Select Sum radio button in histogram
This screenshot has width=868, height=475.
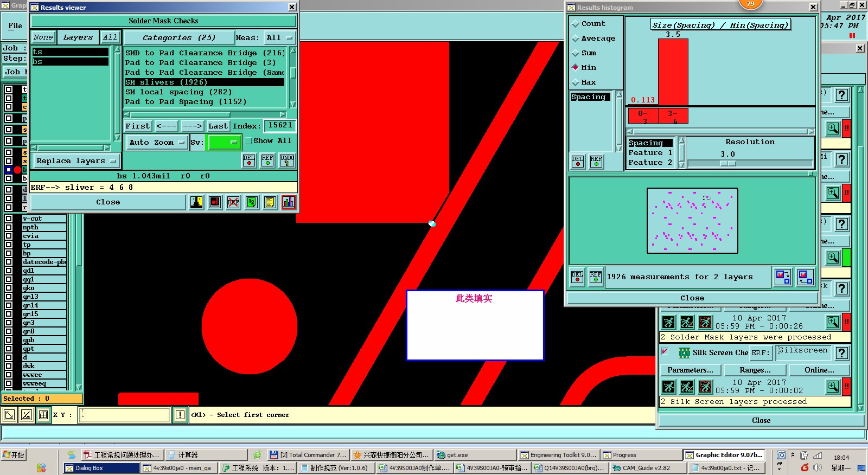pyautogui.click(x=576, y=53)
